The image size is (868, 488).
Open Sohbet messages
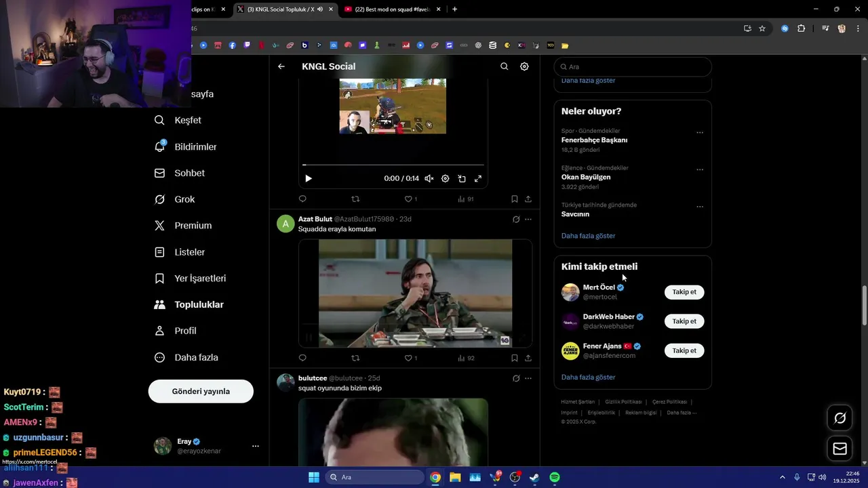[x=180, y=173]
